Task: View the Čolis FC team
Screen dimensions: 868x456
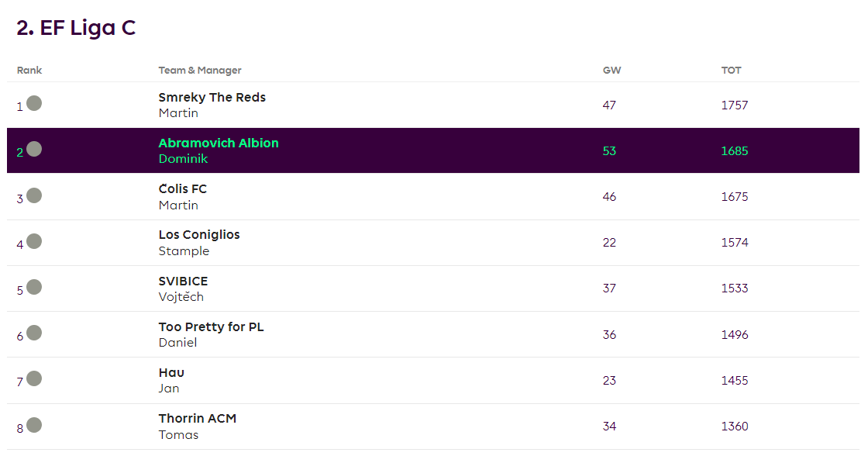Action: coord(183,189)
